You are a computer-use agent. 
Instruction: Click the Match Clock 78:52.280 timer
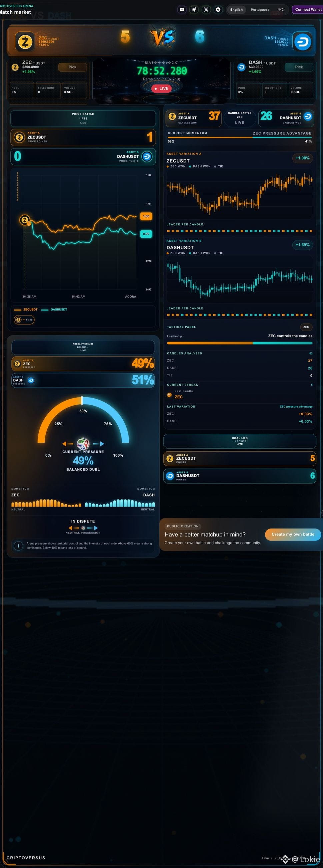pos(161,71)
